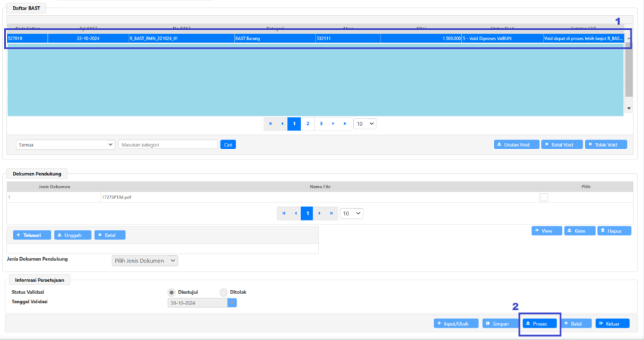This screenshot has height=340, width=644.
Task: Go to next page of BAST list
Action: 333,124
